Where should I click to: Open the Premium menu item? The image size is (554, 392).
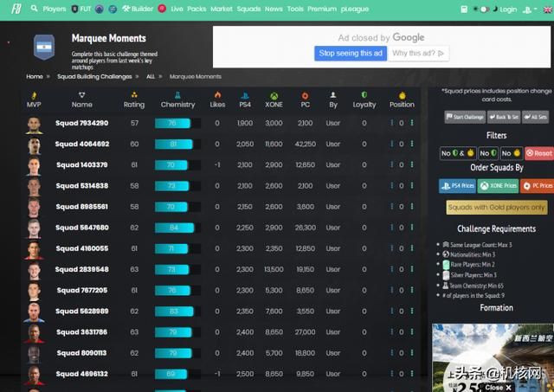click(322, 9)
